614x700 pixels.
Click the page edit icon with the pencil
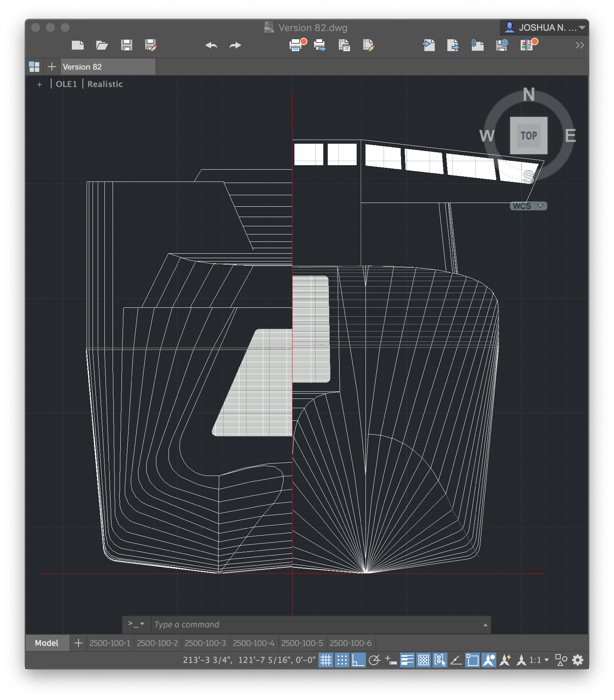click(x=368, y=45)
